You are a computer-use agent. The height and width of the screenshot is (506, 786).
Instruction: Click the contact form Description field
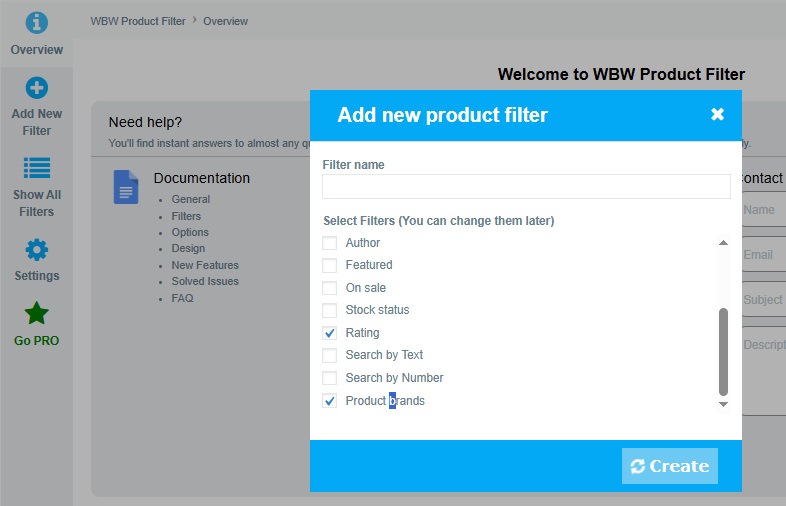763,371
